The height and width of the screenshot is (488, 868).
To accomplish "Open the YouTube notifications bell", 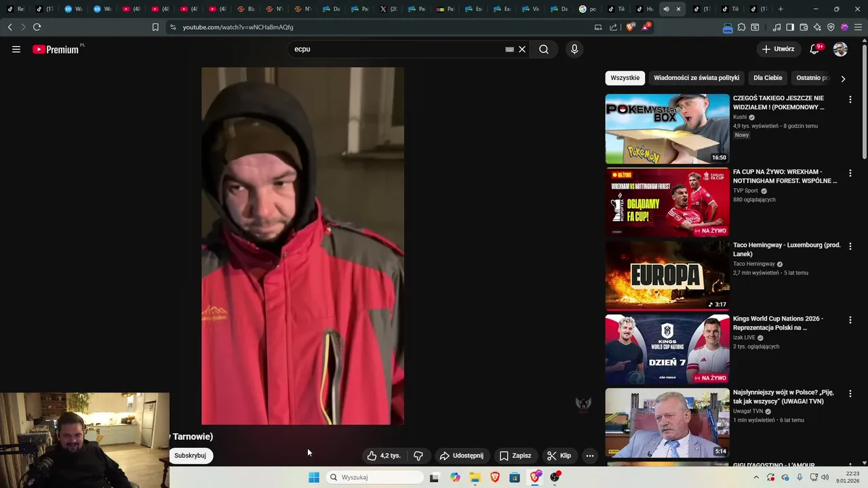I will pyautogui.click(x=815, y=49).
